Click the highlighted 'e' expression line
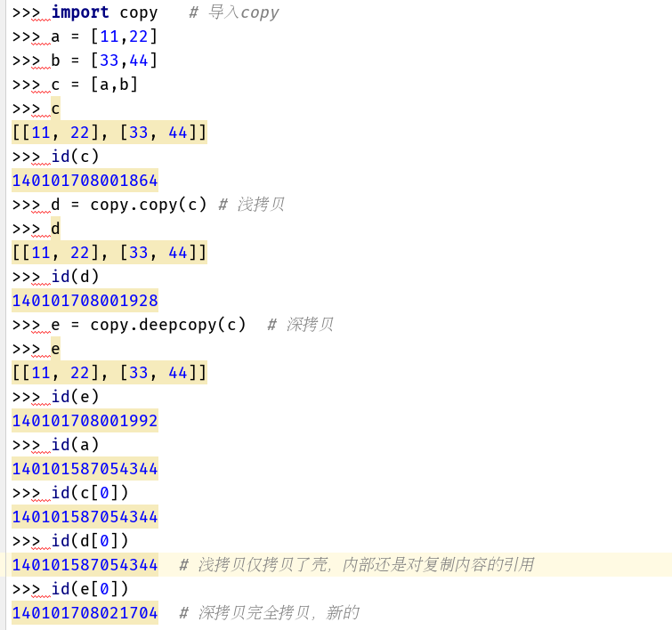672x630 pixels. (55, 349)
